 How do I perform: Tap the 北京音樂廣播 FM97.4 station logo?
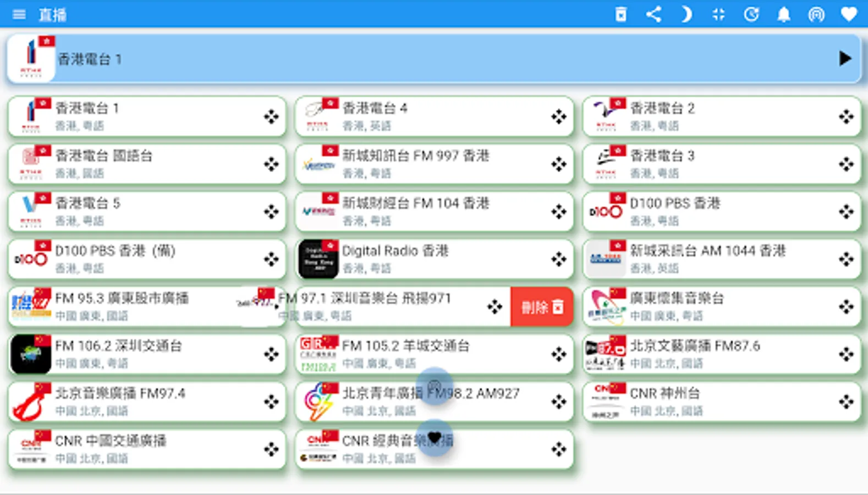tap(30, 402)
